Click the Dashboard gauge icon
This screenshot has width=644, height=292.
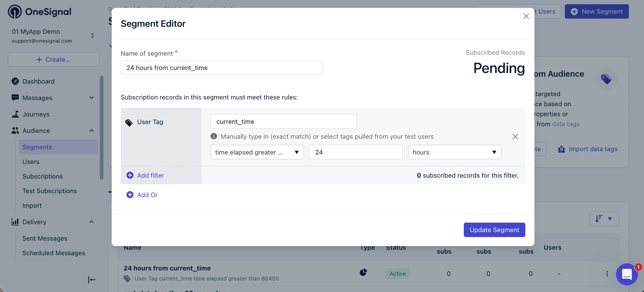click(x=15, y=81)
